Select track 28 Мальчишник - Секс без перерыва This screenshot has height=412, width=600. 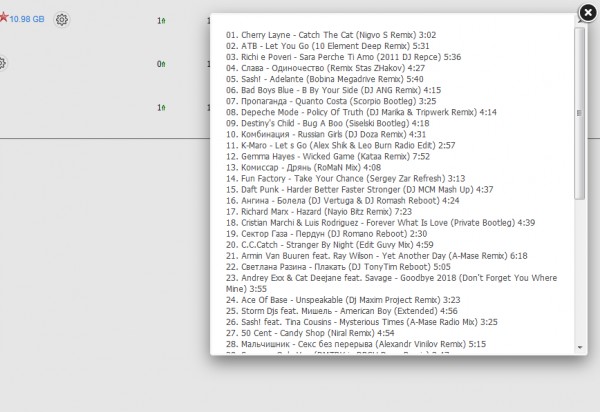[356, 345]
